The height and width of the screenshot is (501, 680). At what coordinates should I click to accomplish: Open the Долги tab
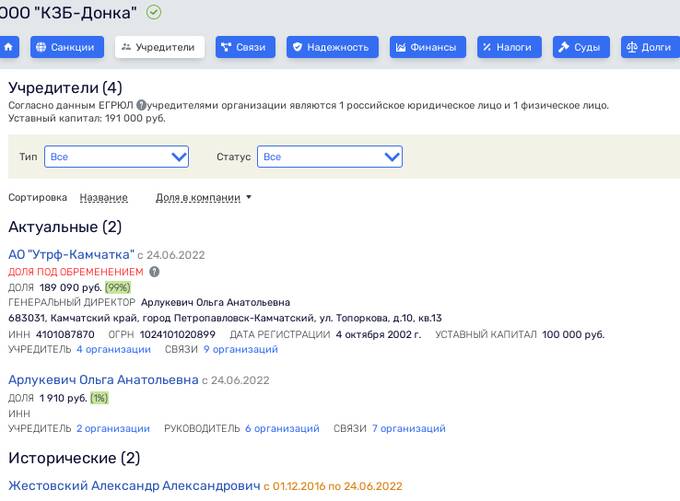click(x=651, y=47)
